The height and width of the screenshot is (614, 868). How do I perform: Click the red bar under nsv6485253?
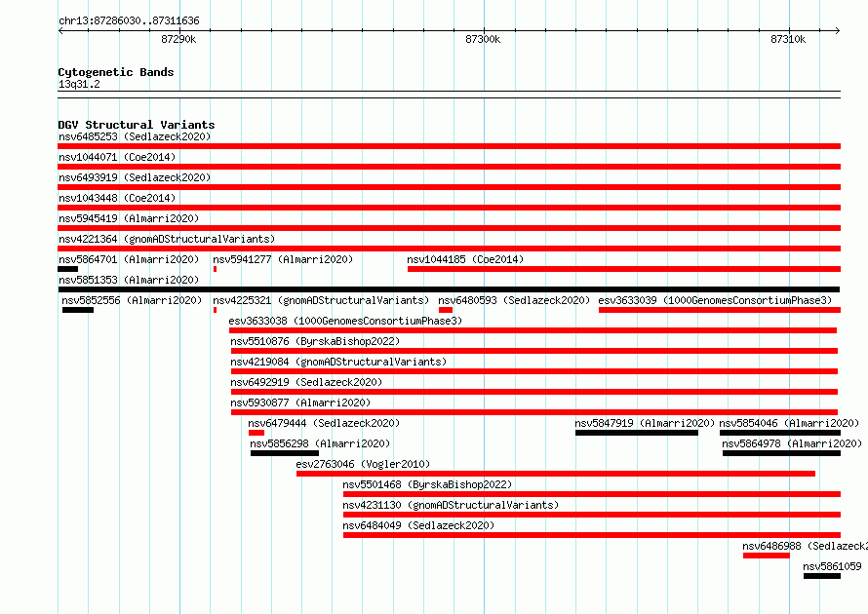coord(449,146)
